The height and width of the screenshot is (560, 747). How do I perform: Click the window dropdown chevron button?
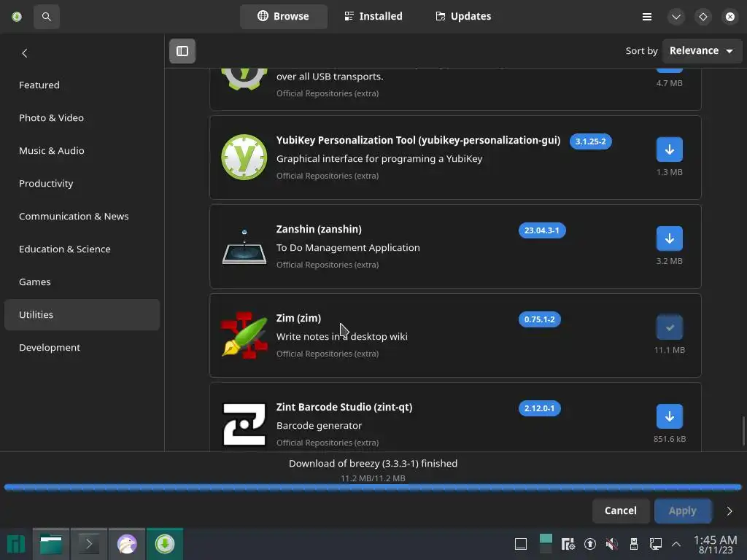point(676,17)
